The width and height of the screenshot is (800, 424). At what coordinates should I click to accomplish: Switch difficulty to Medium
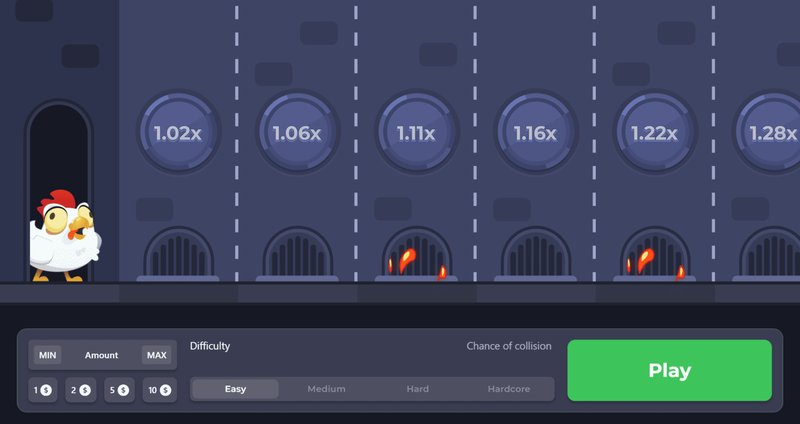pyautogui.click(x=326, y=389)
